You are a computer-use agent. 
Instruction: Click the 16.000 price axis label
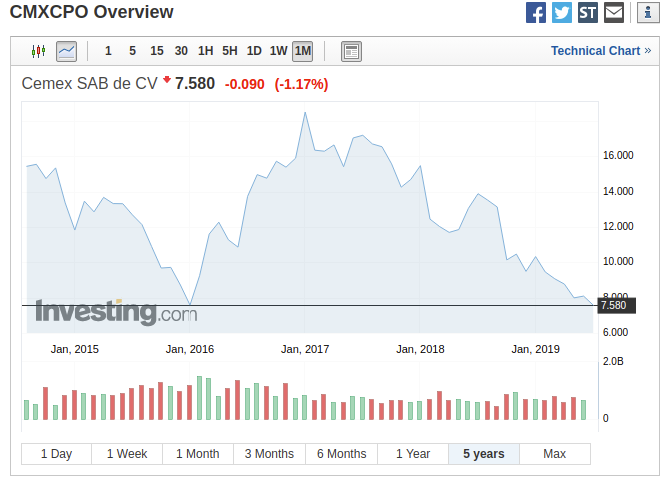coord(618,155)
